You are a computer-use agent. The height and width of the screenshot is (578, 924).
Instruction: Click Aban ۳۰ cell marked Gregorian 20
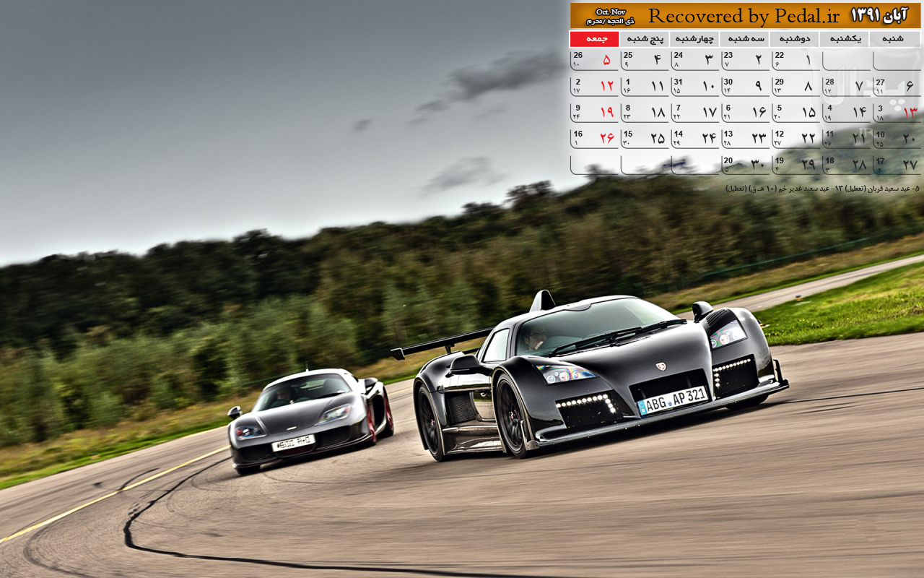tap(744, 164)
